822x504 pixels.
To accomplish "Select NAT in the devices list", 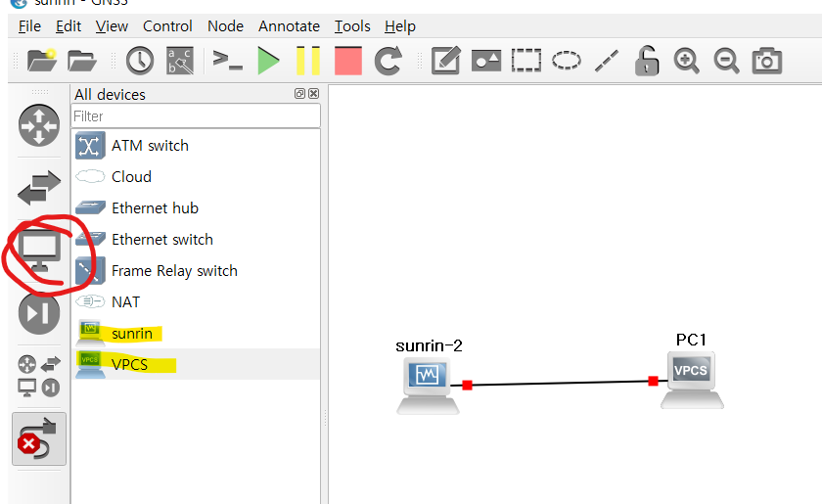I will [196, 302].
